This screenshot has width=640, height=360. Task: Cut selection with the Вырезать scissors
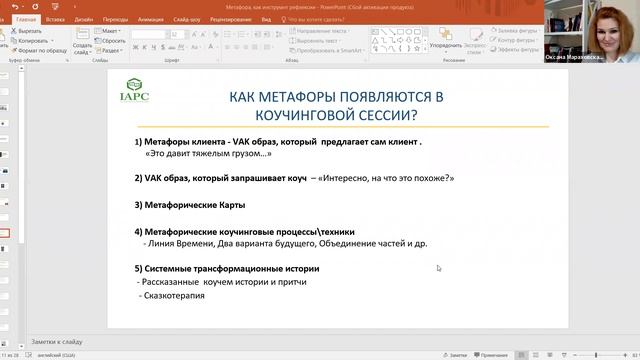26,31
